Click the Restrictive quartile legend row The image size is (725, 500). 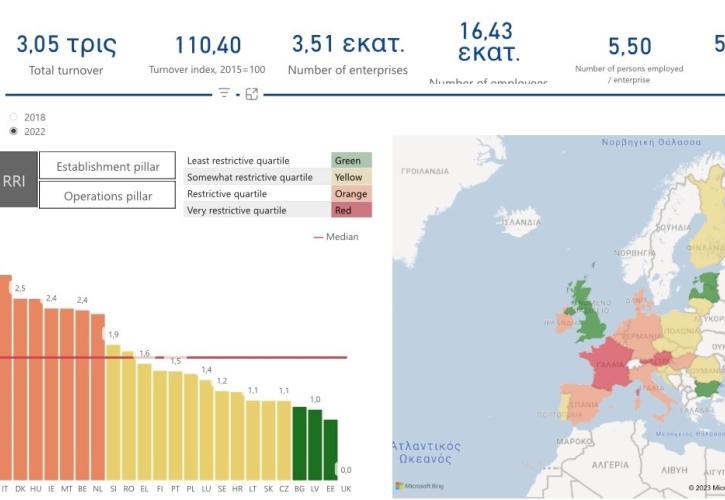click(x=277, y=194)
